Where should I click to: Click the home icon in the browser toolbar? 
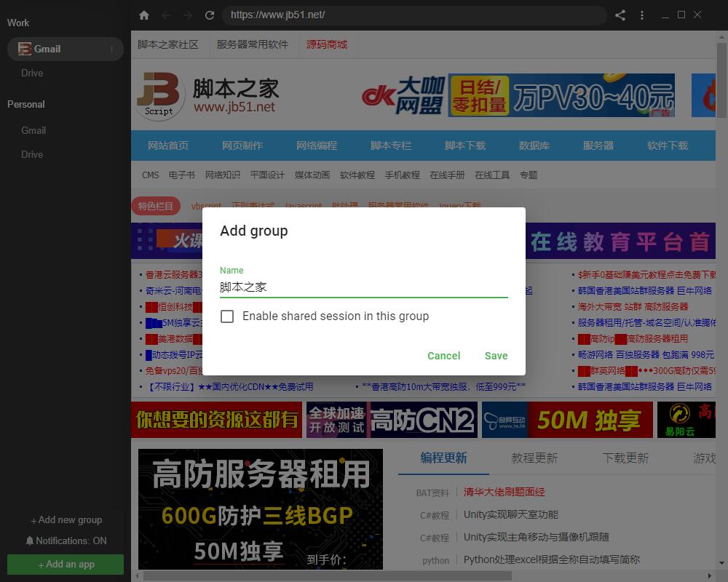pyautogui.click(x=144, y=15)
